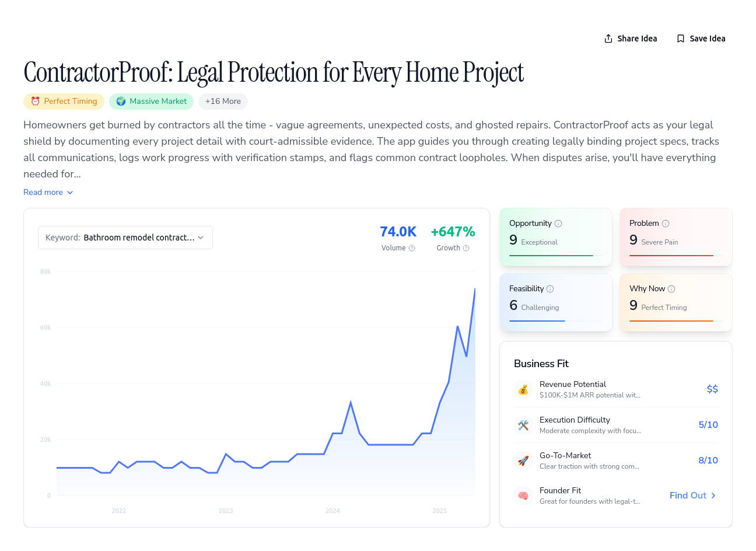Click the Save Idea bookmark icon
Image resolution: width=756 pixels, height=551 pixels.
click(x=681, y=39)
